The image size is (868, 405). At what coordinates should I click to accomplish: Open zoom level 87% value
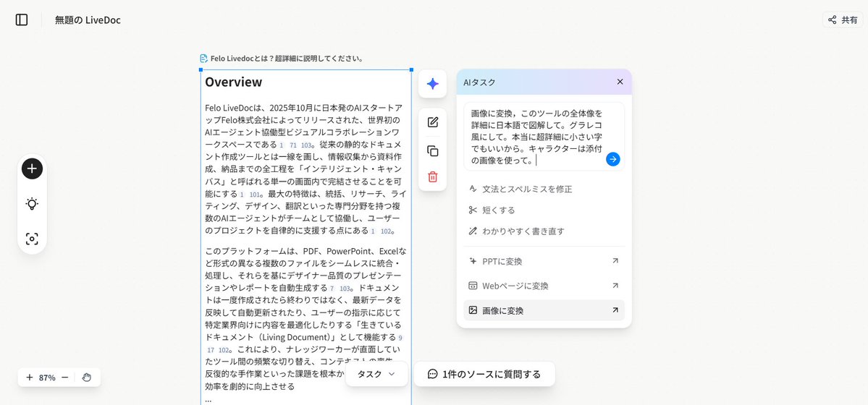pyautogui.click(x=47, y=378)
